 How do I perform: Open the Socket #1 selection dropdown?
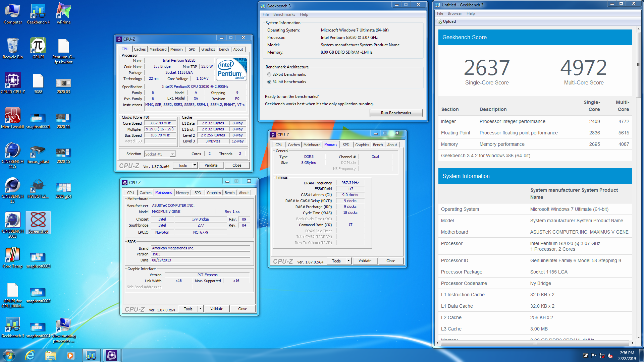[x=160, y=154]
